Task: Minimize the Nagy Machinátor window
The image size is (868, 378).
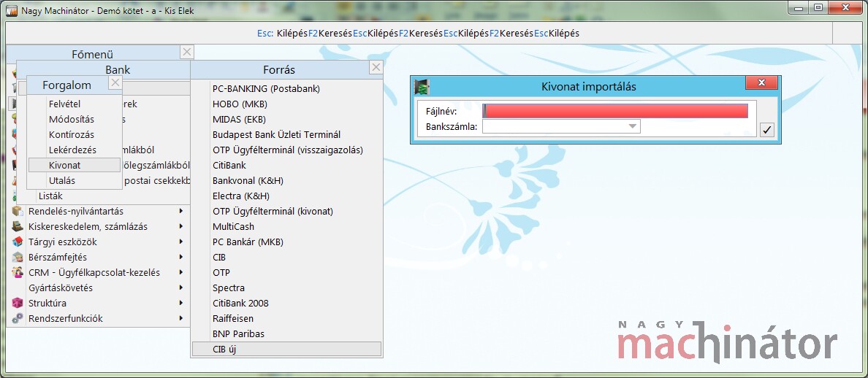Action: (x=798, y=8)
